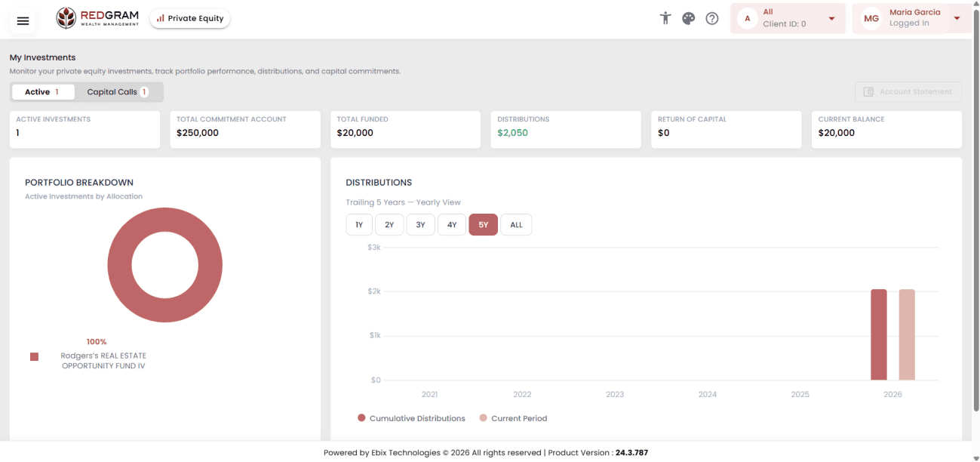Screen dimensions: 980x462
Task: Click the 100% allocation label
Action: (97, 341)
